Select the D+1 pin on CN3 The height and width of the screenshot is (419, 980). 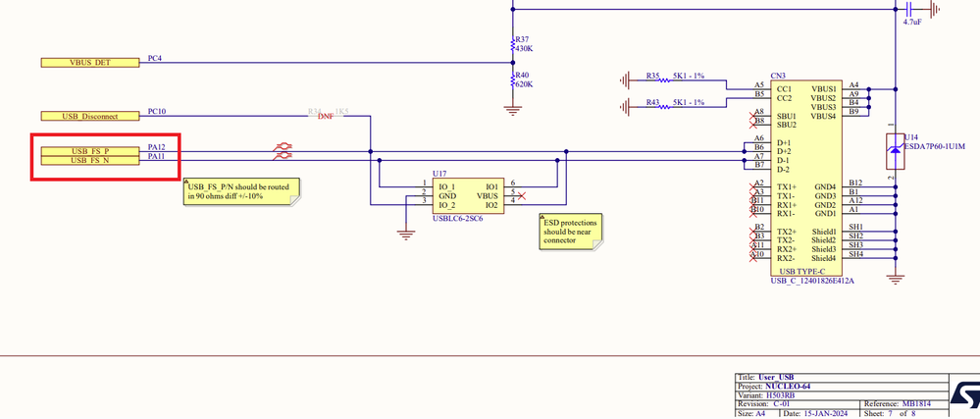(784, 142)
